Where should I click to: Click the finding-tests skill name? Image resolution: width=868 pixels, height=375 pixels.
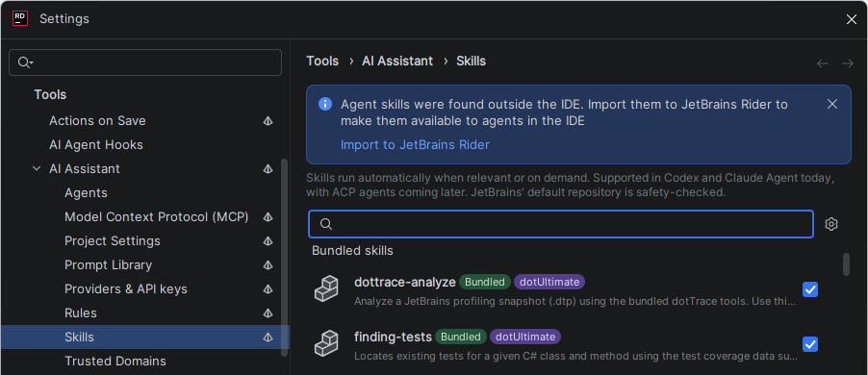pyautogui.click(x=393, y=337)
